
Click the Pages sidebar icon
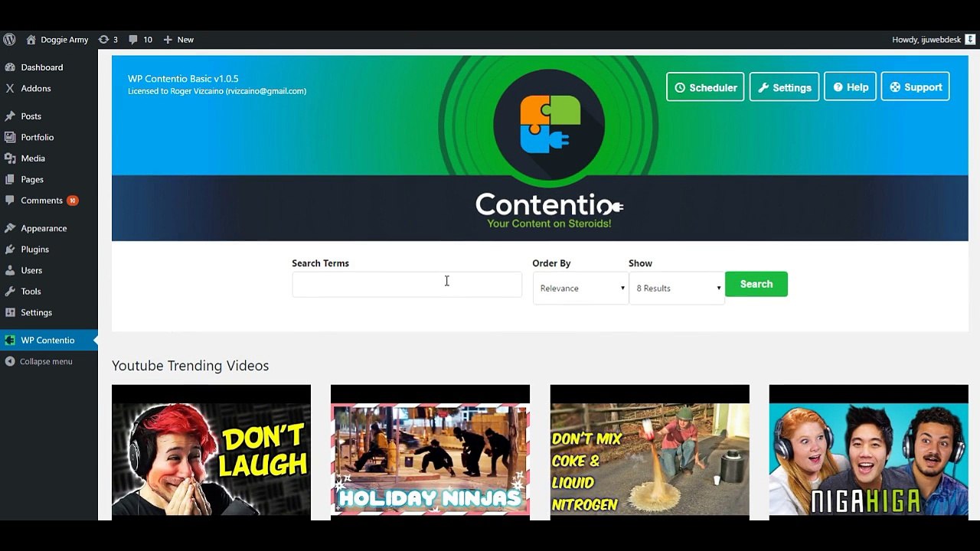[x=10, y=179]
